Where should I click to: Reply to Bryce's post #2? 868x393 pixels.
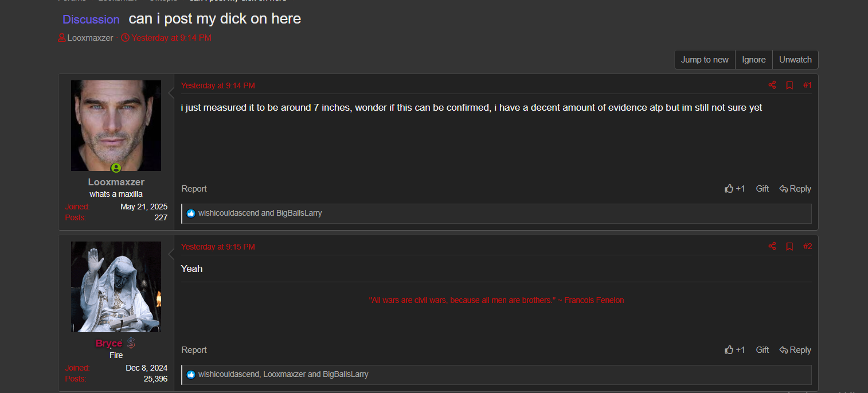click(x=795, y=350)
